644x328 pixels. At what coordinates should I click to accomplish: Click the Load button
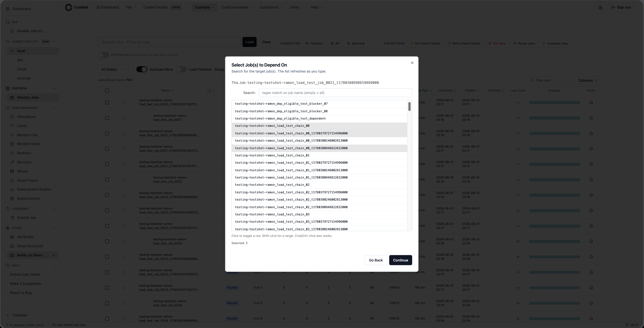[x=249, y=42]
